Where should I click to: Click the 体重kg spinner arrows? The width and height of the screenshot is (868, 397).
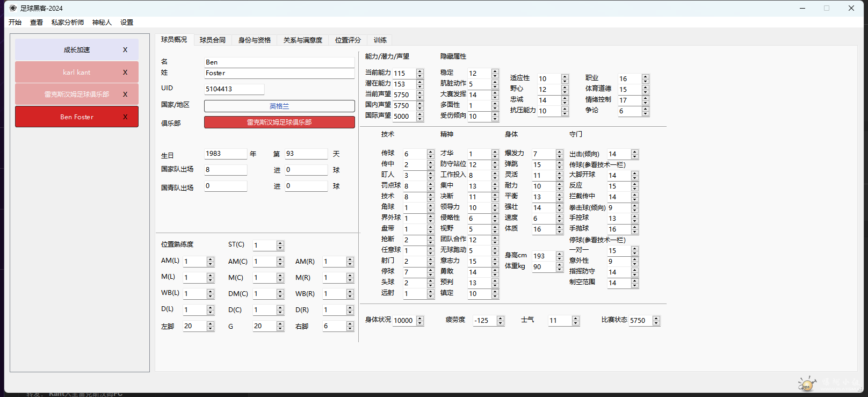[x=560, y=266]
